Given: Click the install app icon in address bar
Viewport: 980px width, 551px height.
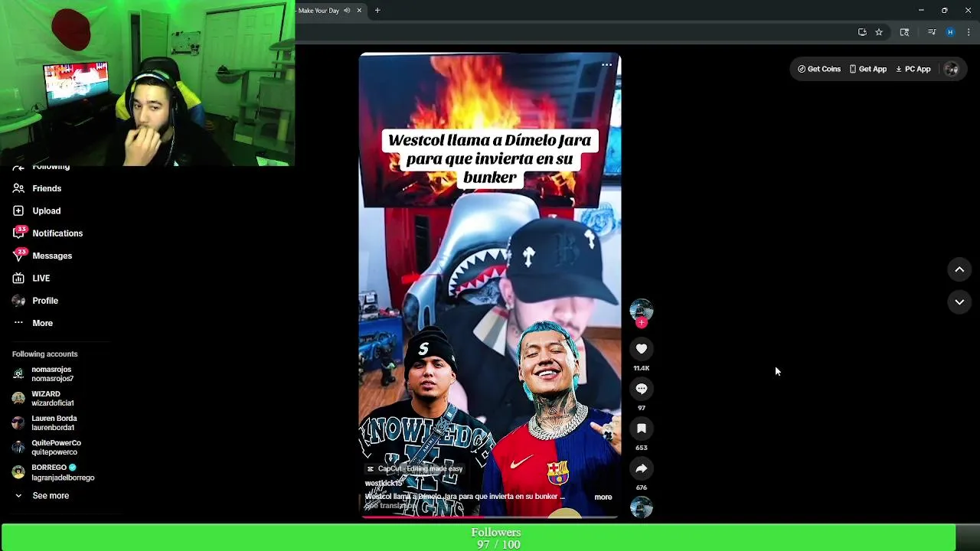Looking at the screenshot, I should point(862,32).
